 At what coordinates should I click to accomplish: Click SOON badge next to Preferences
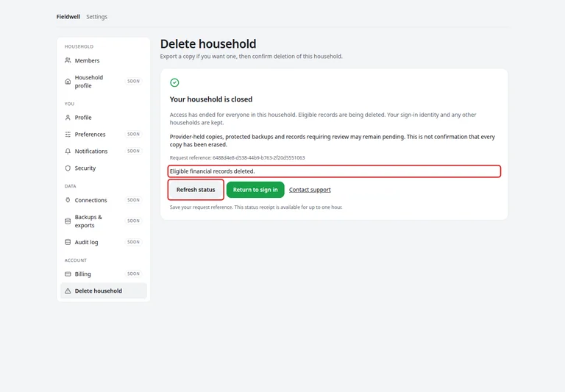coord(133,134)
